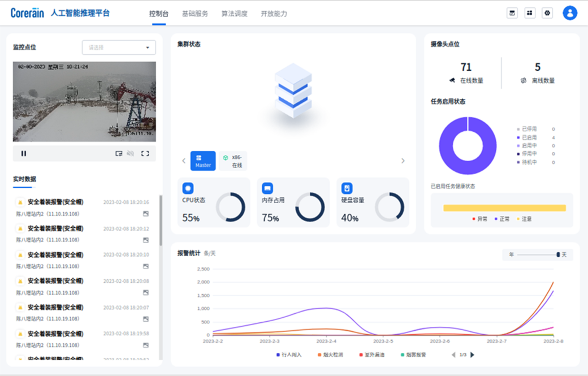The height and width of the screenshot is (376, 588).
Task: Click the calendar icon in top bar
Action: point(512,13)
